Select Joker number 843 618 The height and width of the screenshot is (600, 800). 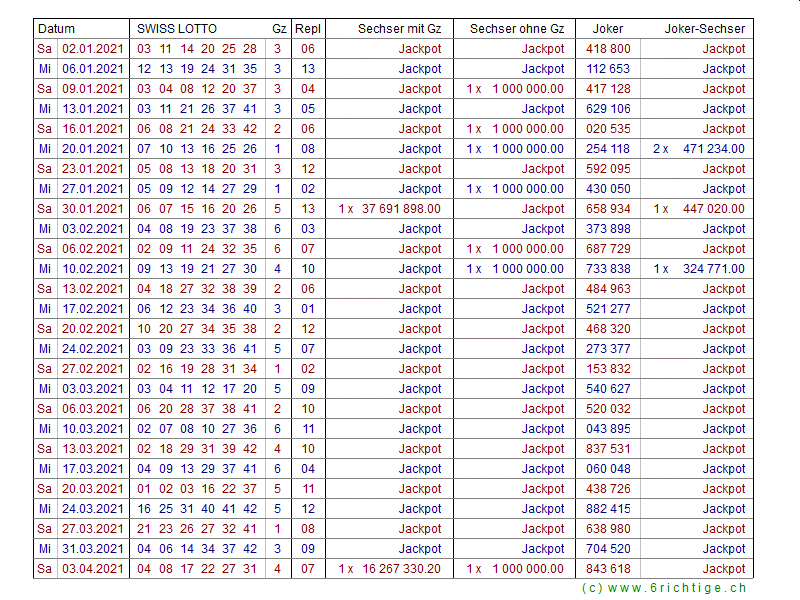coord(608,569)
